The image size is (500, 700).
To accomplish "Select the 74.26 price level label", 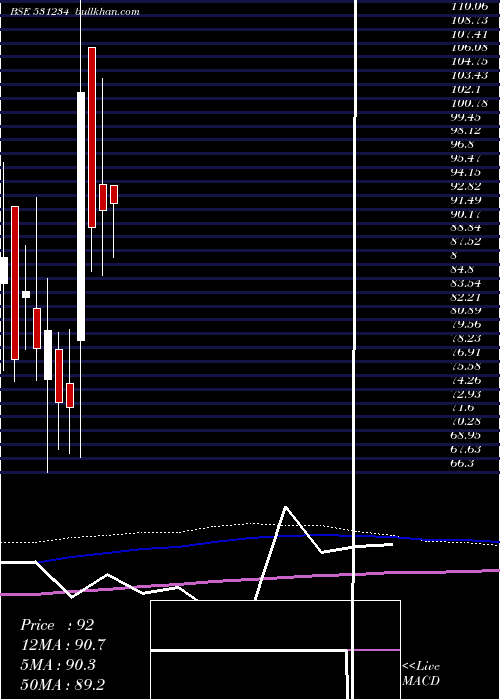I will point(466,380).
